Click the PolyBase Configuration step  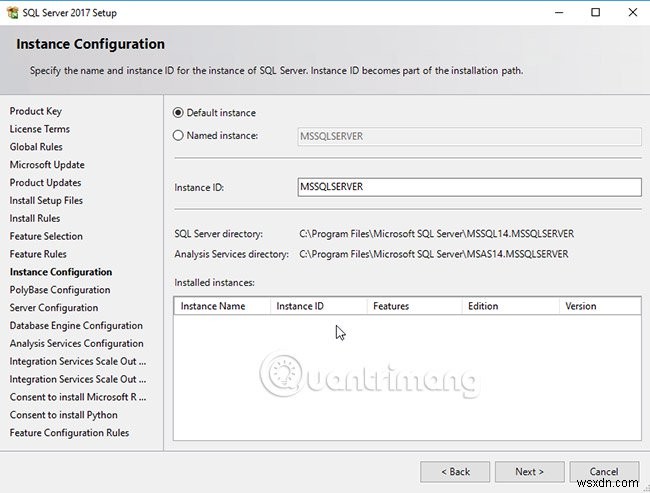tap(60, 290)
